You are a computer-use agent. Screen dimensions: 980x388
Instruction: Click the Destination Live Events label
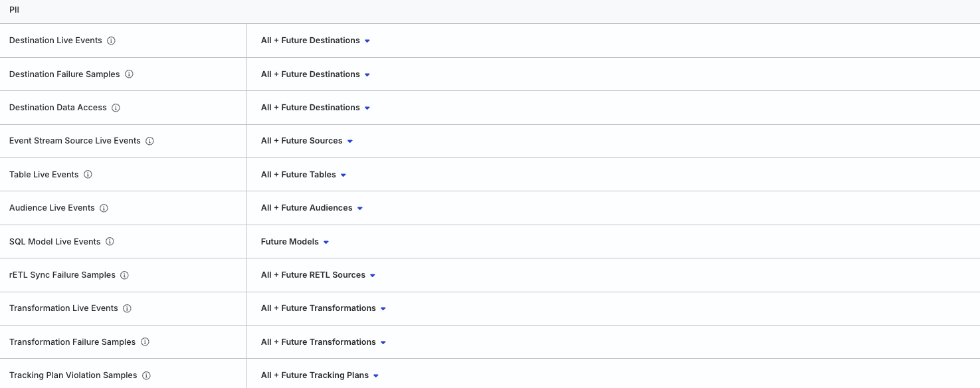(x=56, y=41)
